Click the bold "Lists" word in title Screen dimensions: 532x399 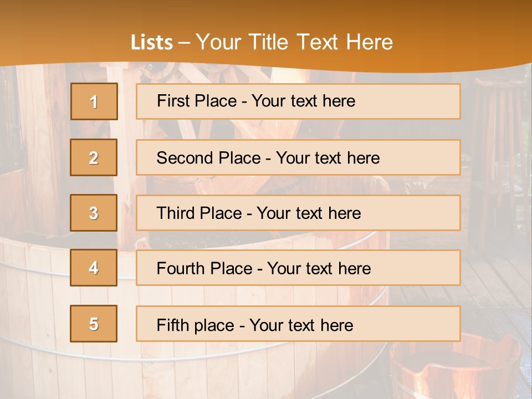pyautogui.click(x=151, y=42)
